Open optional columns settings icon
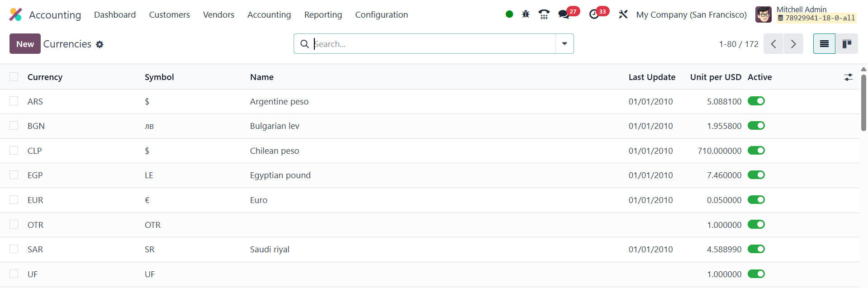Viewport: 868px width, 288px height. 848,77
